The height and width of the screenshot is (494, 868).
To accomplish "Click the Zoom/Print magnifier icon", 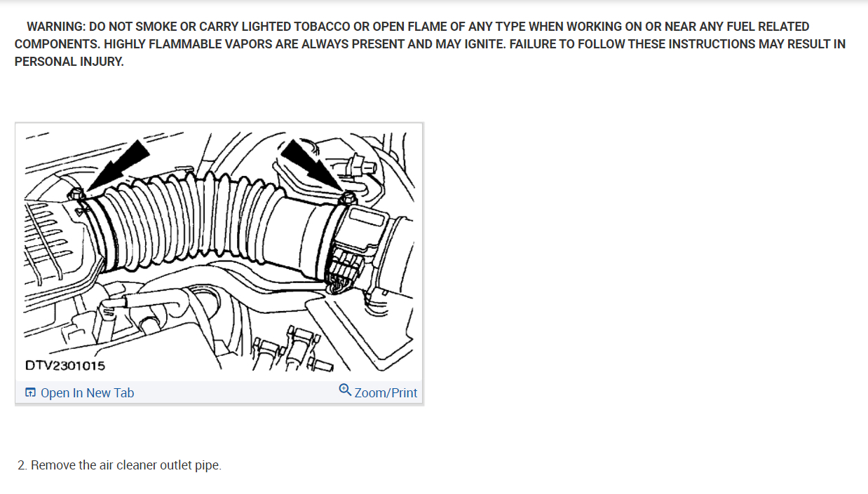I will (345, 390).
